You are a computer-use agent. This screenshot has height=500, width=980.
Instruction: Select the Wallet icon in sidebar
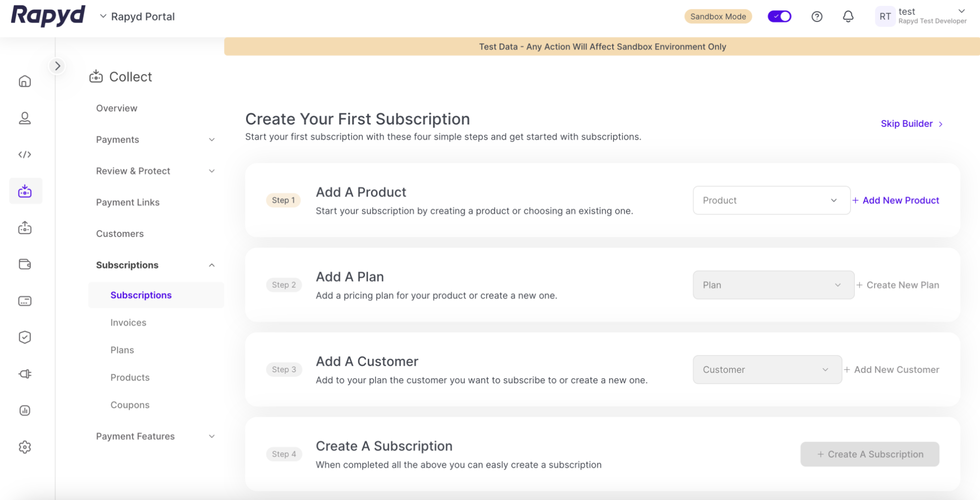tap(25, 264)
